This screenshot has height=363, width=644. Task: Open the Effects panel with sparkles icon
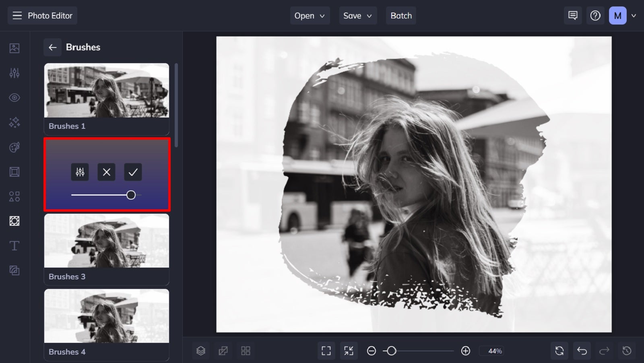coord(14,122)
